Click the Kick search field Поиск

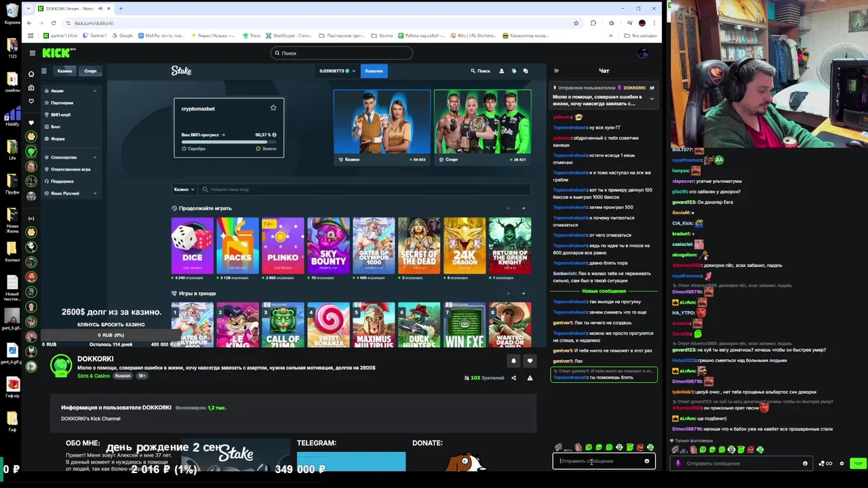(341, 53)
